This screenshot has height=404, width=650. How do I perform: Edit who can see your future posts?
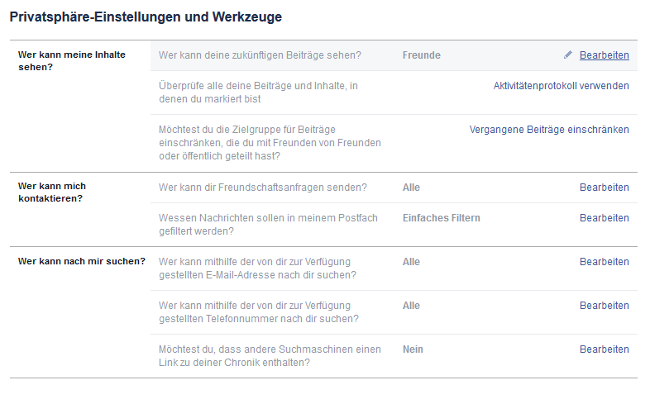604,55
